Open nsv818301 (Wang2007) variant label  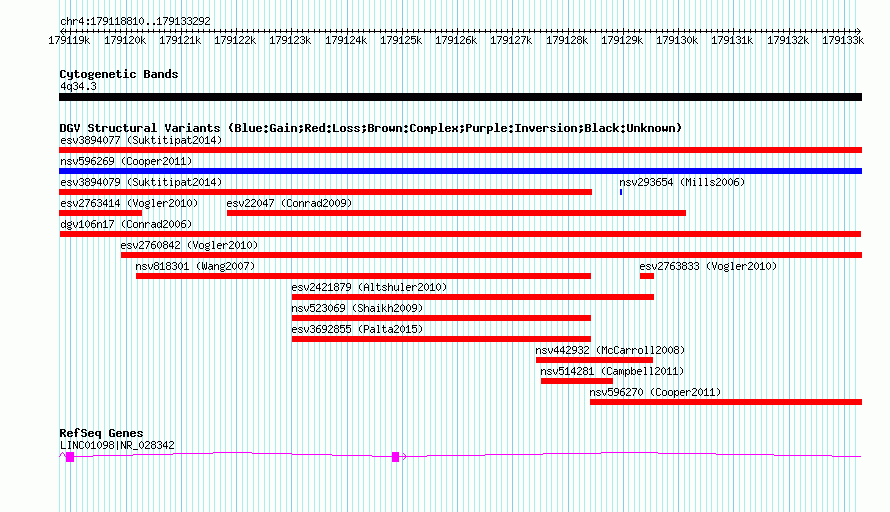click(x=195, y=266)
